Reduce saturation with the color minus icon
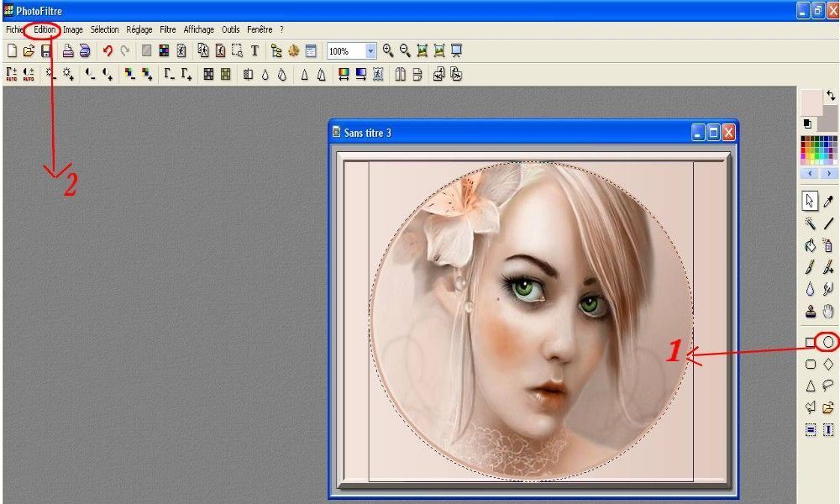Screen dimensions: 840x504 point(129,74)
